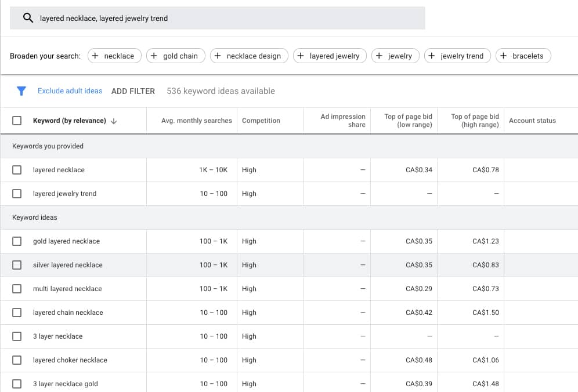Sort by Top of page bid (low range)
This screenshot has width=578, height=392.
[x=408, y=121]
